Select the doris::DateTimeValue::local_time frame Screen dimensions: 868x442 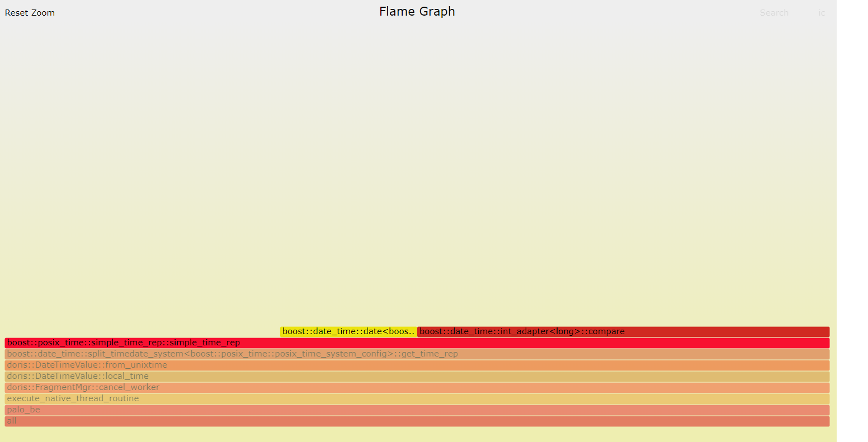click(x=417, y=377)
